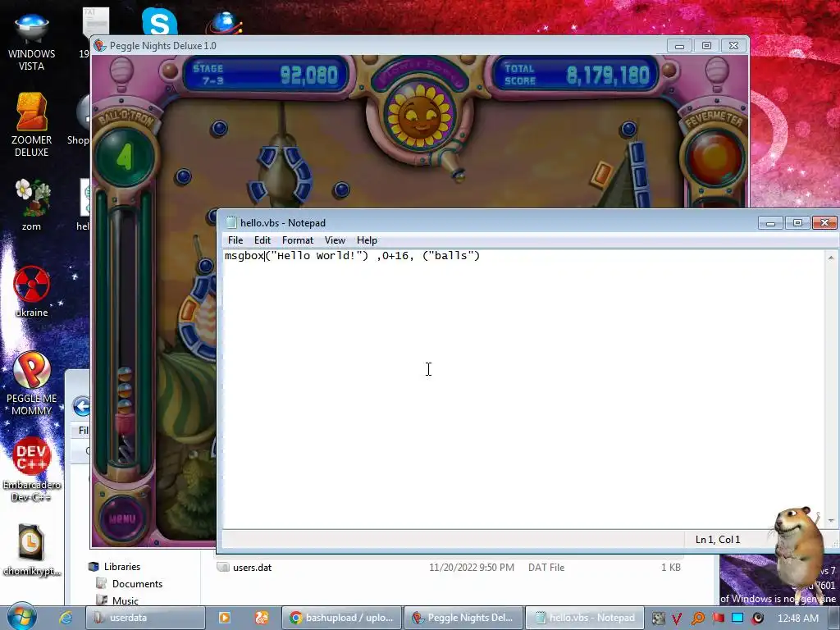
Task: Click the Ball-O-Tron ball counter showing 4
Action: [125, 157]
